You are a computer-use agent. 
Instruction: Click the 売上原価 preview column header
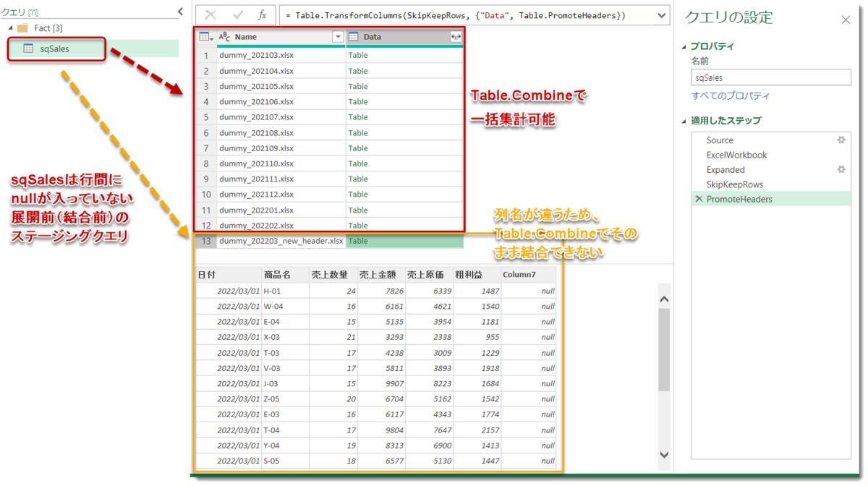point(430,275)
